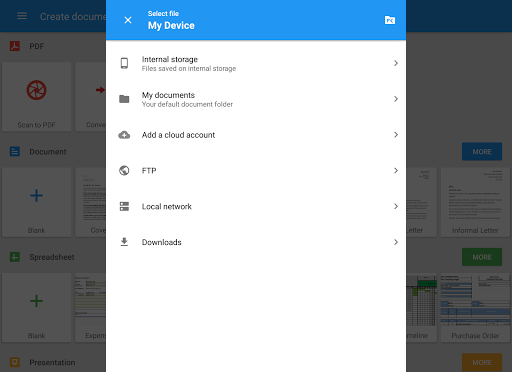Viewport: 512px width, 372px height.
Task: Tap the FTP globe icon
Action: tap(124, 171)
